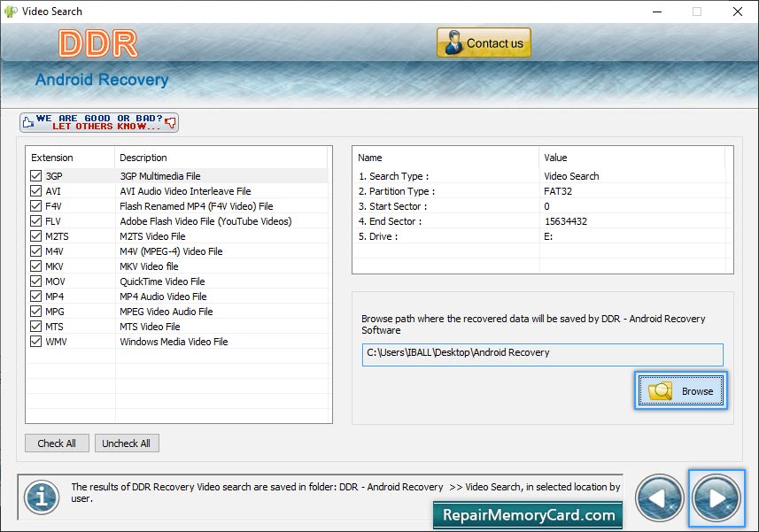Screen dimensions: 759x532
Task: Select 'QuickTime Video File' description
Action: click(x=162, y=281)
